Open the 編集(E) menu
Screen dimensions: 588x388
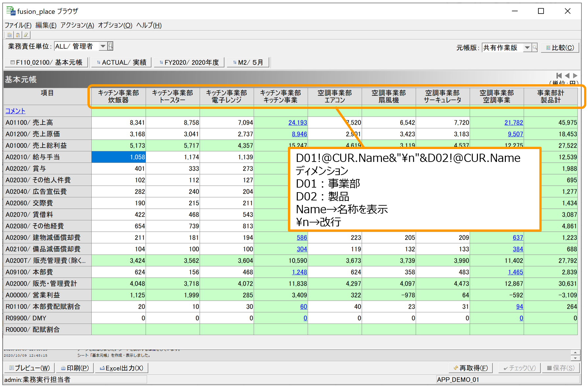46,25
